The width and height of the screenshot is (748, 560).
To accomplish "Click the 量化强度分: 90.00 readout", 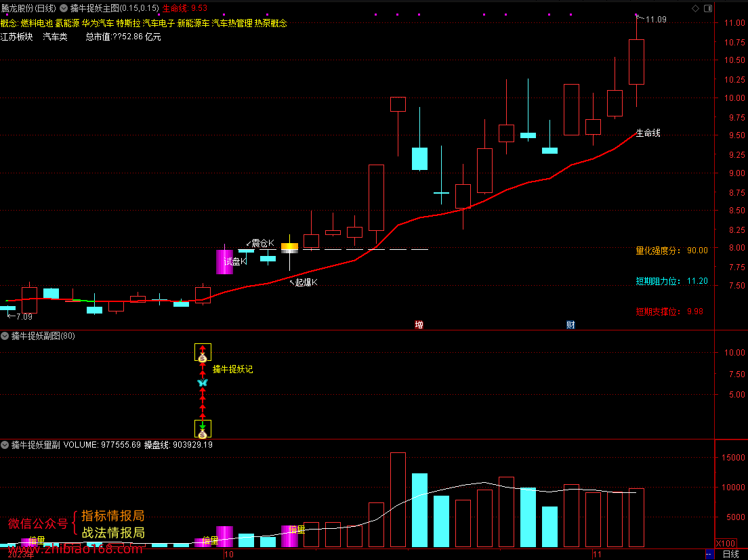I will [671, 251].
